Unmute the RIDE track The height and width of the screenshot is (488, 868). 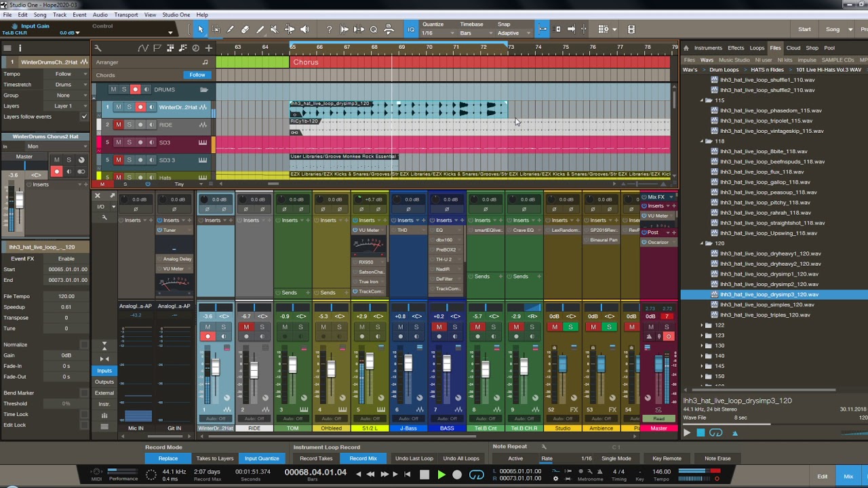(x=119, y=125)
